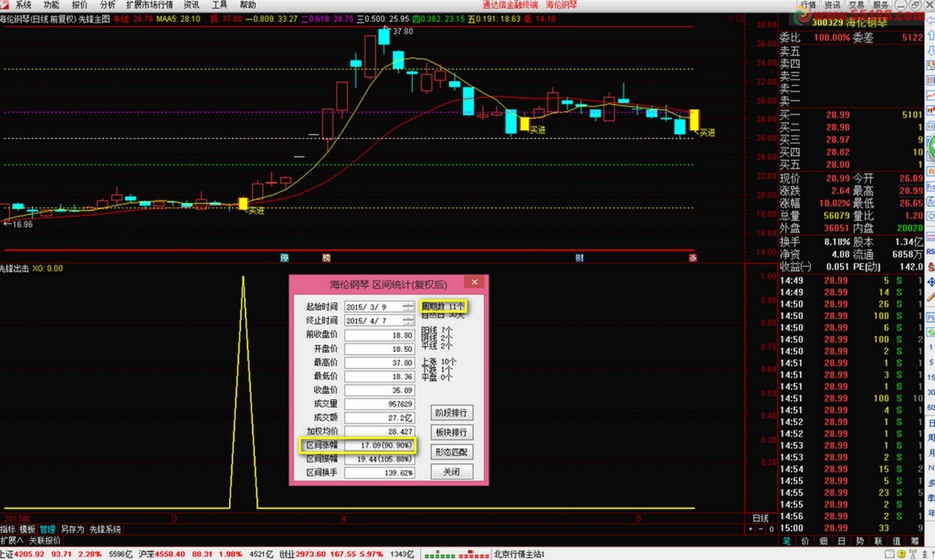Switch to 交易 top-right tab
This screenshot has height=560, width=935.
(x=856, y=4)
